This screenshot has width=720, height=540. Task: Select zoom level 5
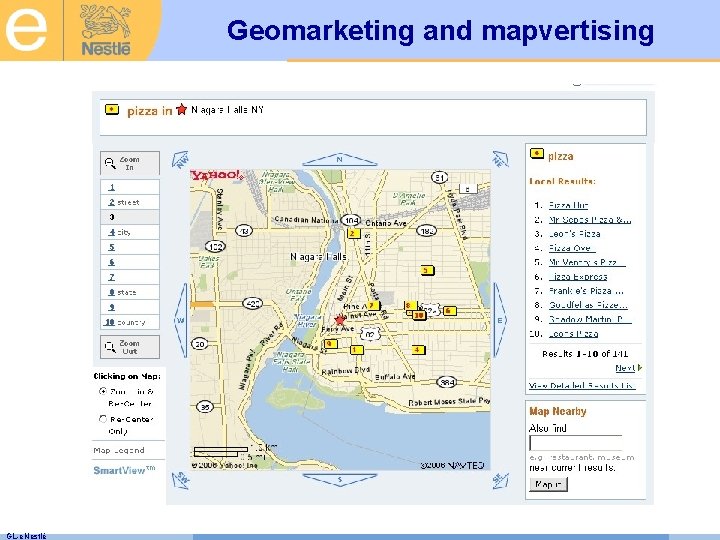(130, 247)
